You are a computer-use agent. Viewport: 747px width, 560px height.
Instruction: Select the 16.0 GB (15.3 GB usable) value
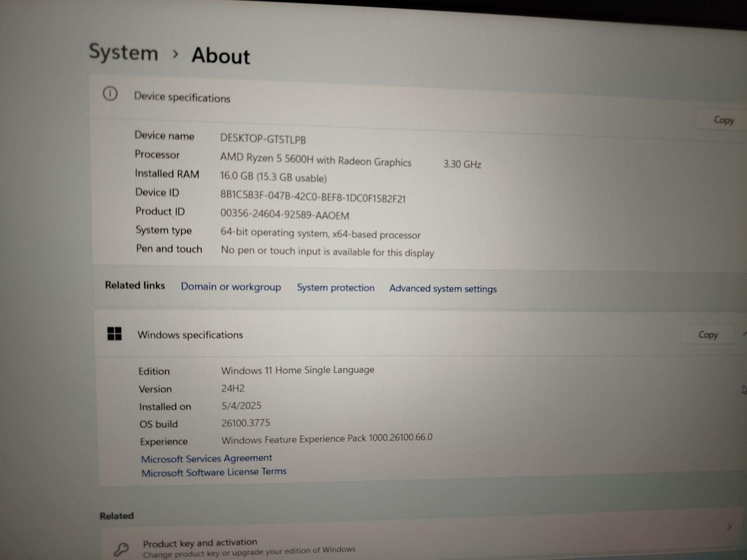pyautogui.click(x=273, y=177)
